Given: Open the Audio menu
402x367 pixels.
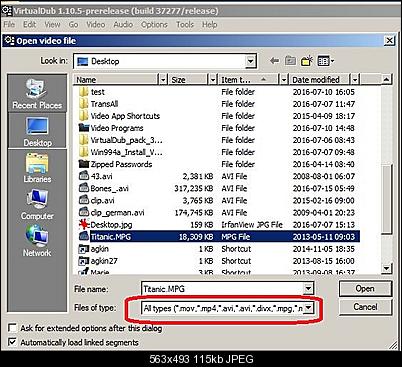Looking at the screenshot, I should pos(123,25).
